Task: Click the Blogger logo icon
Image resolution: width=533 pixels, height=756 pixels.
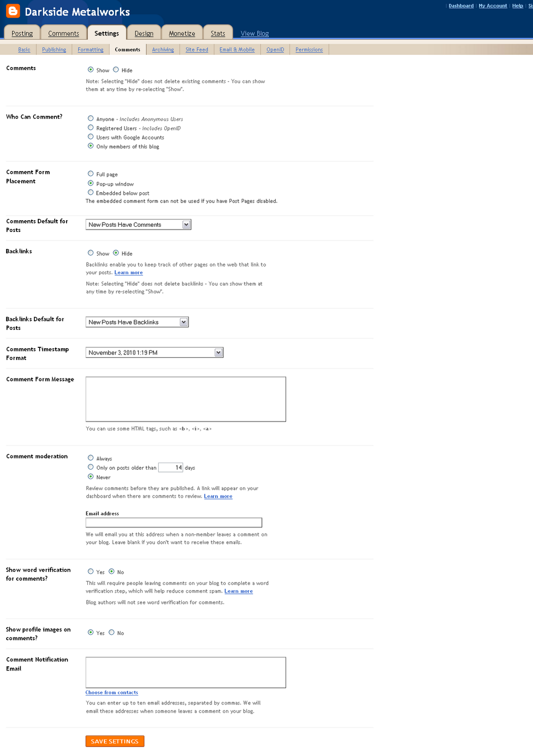Action: (13, 11)
